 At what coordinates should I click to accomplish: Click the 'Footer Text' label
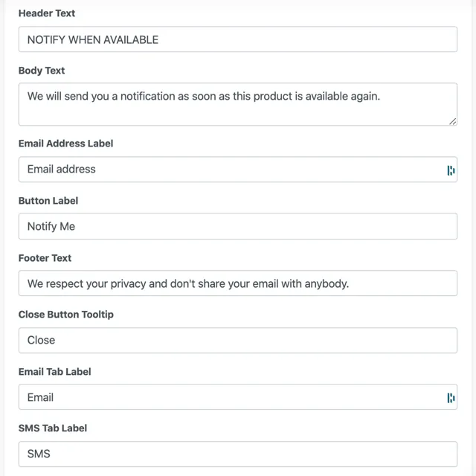pyautogui.click(x=45, y=258)
